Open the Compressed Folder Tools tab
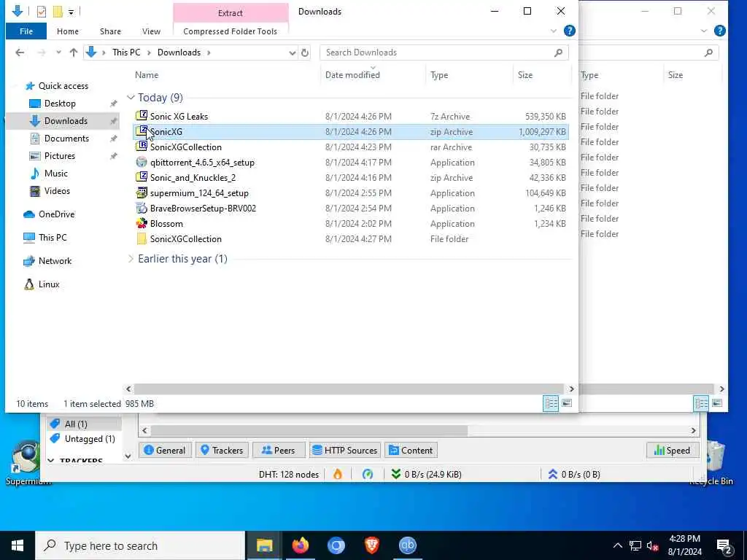The image size is (747, 560). tap(230, 31)
